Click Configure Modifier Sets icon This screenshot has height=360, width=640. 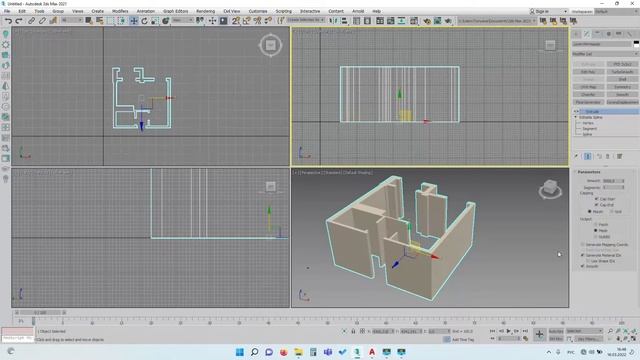[619, 156]
